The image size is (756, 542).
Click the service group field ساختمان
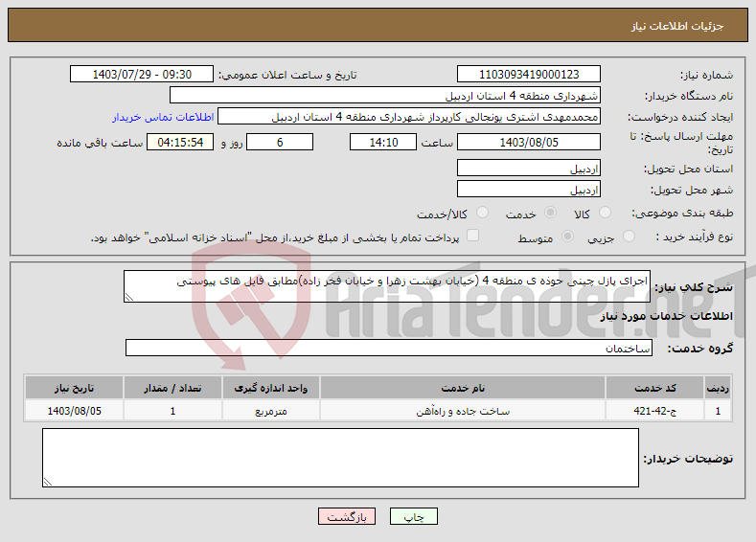pos(389,348)
